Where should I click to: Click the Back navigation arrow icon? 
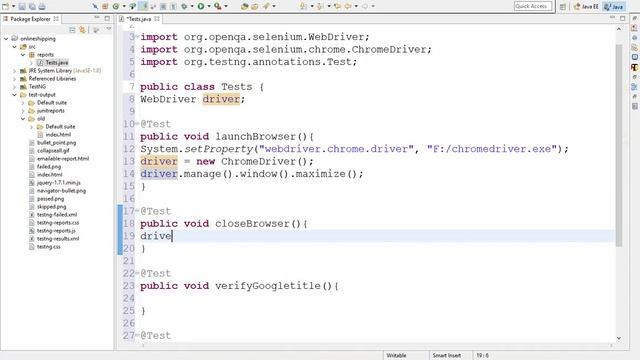(x=348, y=6)
